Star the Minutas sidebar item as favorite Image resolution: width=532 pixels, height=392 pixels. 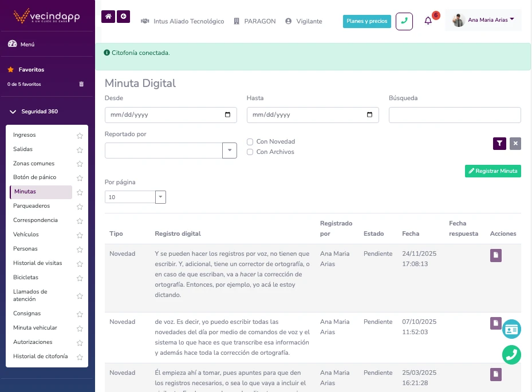pyautogui.click(x=80, y=192)
